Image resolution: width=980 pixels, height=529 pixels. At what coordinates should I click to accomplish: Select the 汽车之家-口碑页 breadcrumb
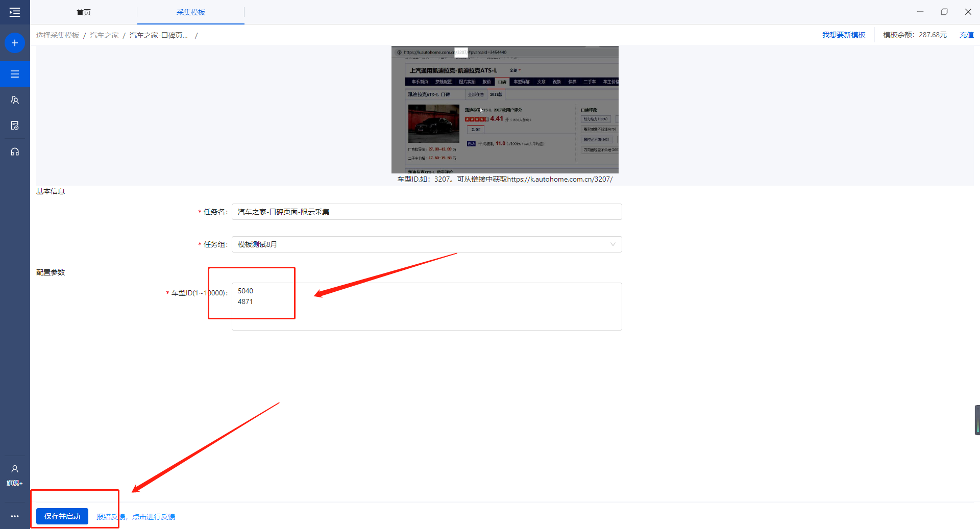[x=159, y=35]
